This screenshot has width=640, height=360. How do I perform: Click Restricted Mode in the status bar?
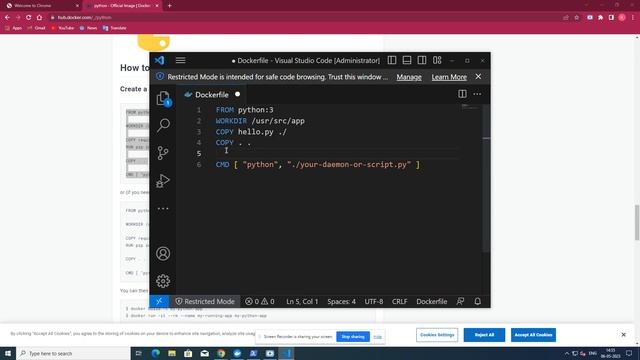pos(205,301)
